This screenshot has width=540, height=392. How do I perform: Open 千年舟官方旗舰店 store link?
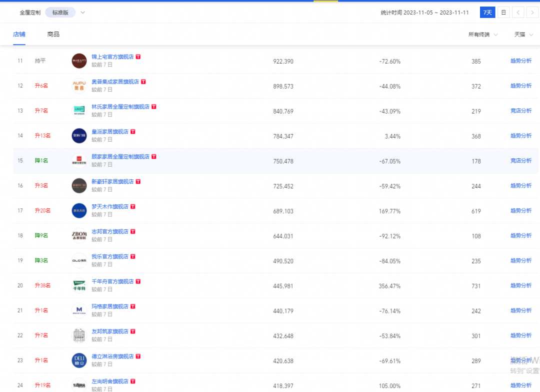[x=112, y=281]
